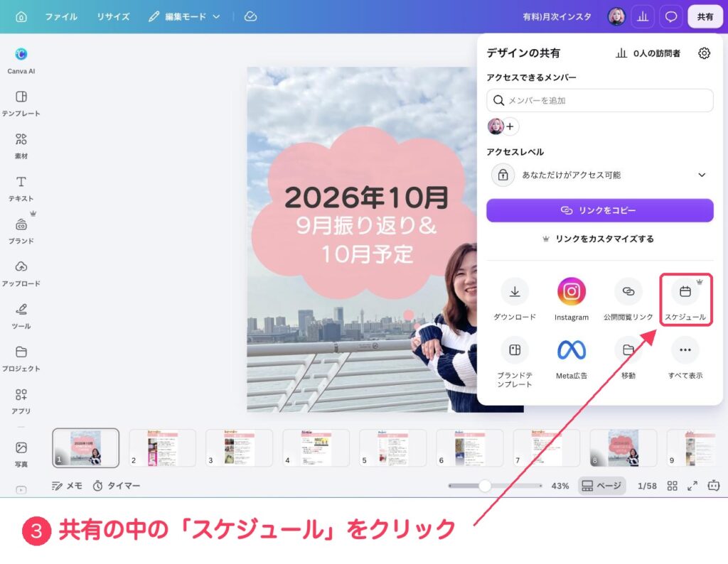Open analytics chart icon in header
The height and width of the screenshot is (564, 728).
tap(643, 17)
